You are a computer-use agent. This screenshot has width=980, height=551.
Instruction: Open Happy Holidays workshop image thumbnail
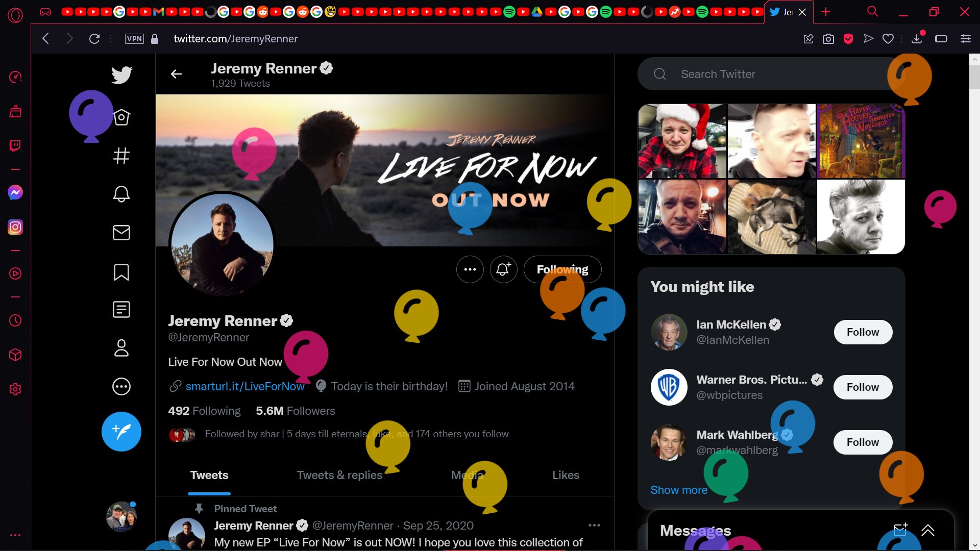pyautogui.click(x=861, y=141)
